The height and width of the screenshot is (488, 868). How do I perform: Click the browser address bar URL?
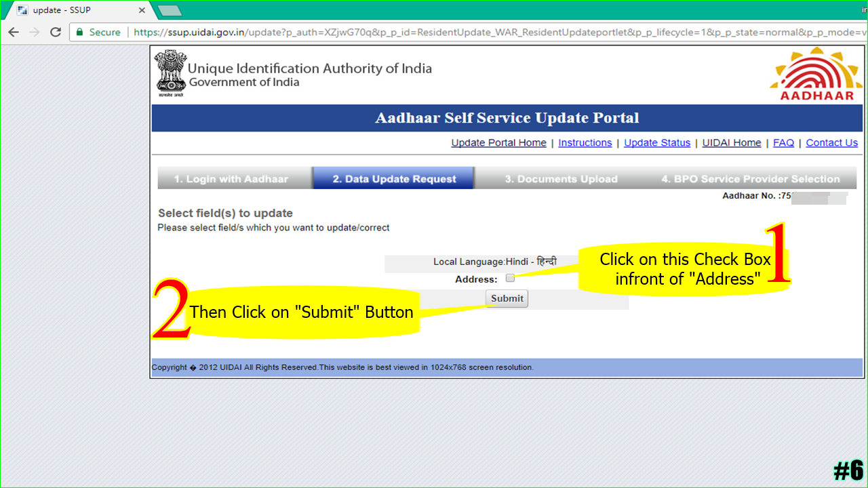click(x=500, y=32)
